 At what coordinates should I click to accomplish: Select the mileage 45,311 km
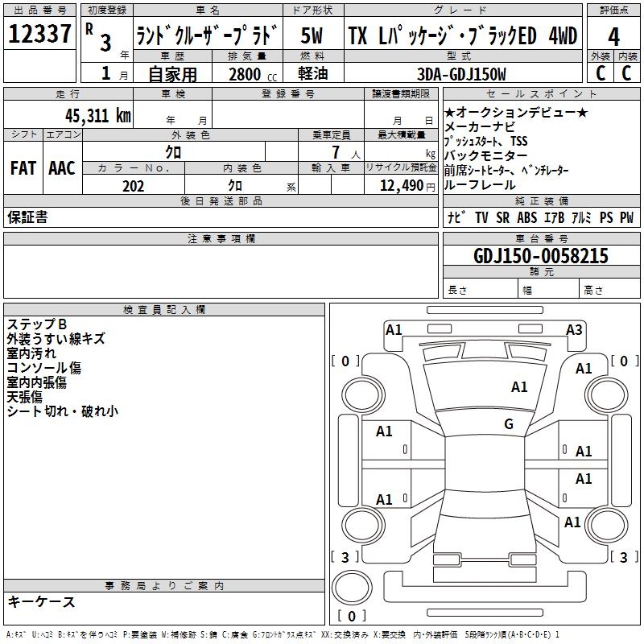98,116
